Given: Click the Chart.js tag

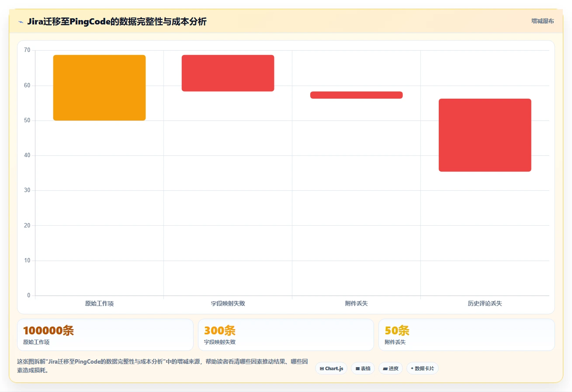Looking at the screenshot, I should [x=331, y=368].
